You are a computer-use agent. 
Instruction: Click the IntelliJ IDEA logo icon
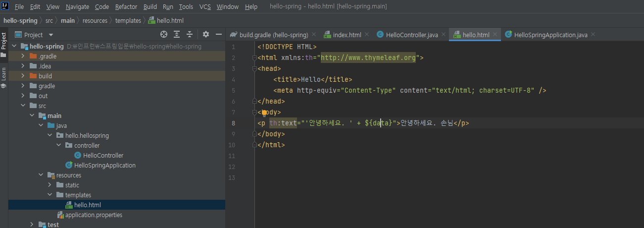click(x=6, y=7)
